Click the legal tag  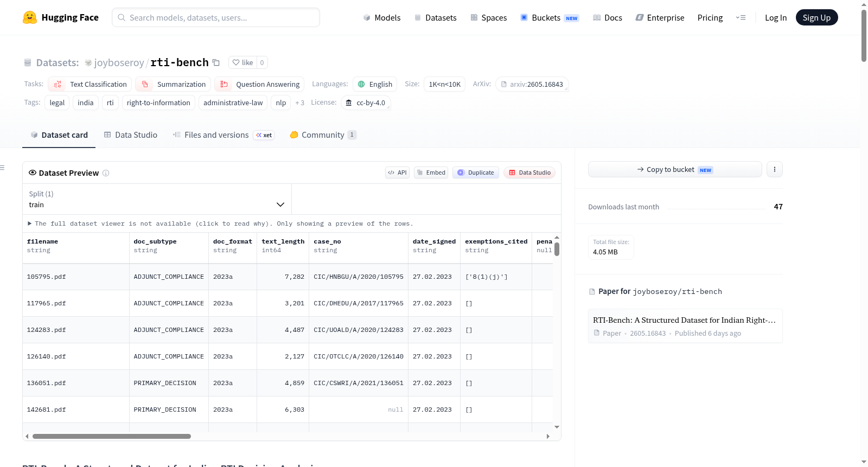pyautogui.click(x=57, y=103)
